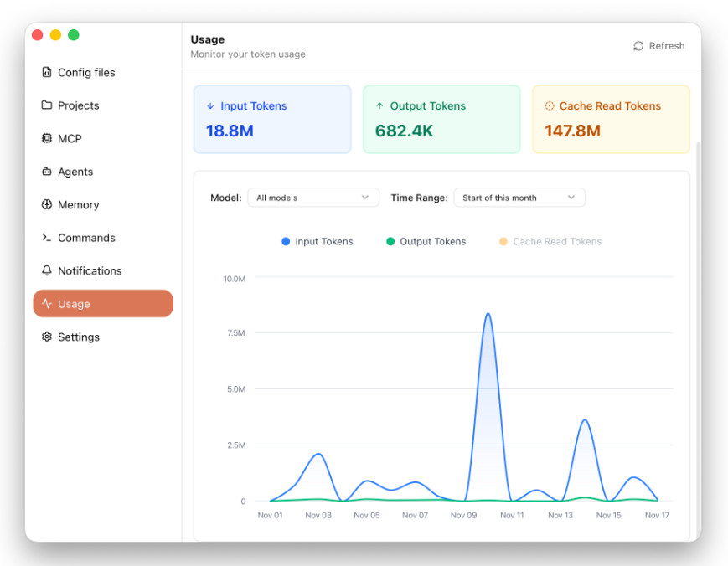Click the Output Tokens card title
The height and width of the screenshot is (566, 728).
(427, 105)
